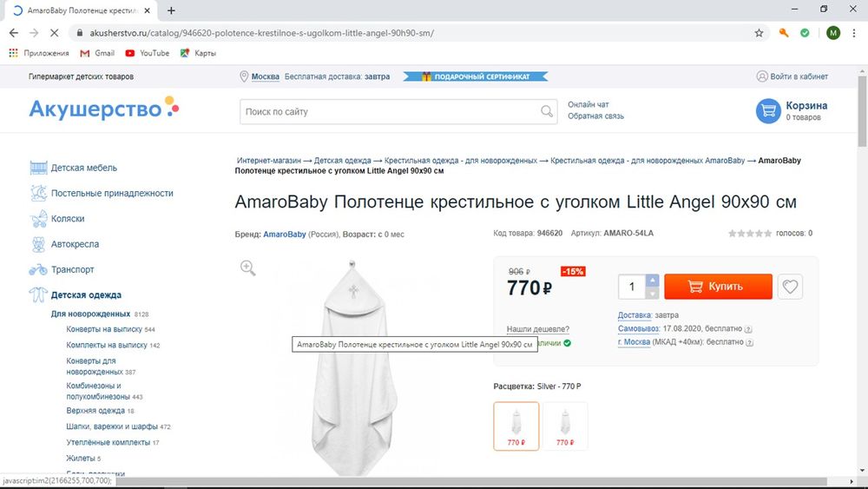The image size is (868, 489).
Task: Open the shopping cart icon
Action: point(767,111)
